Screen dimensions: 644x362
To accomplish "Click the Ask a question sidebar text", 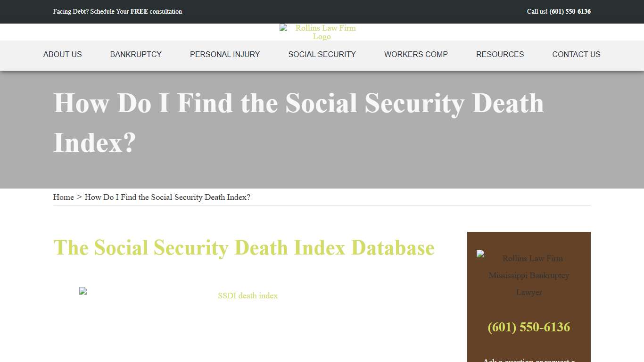I will pos(528,360).
